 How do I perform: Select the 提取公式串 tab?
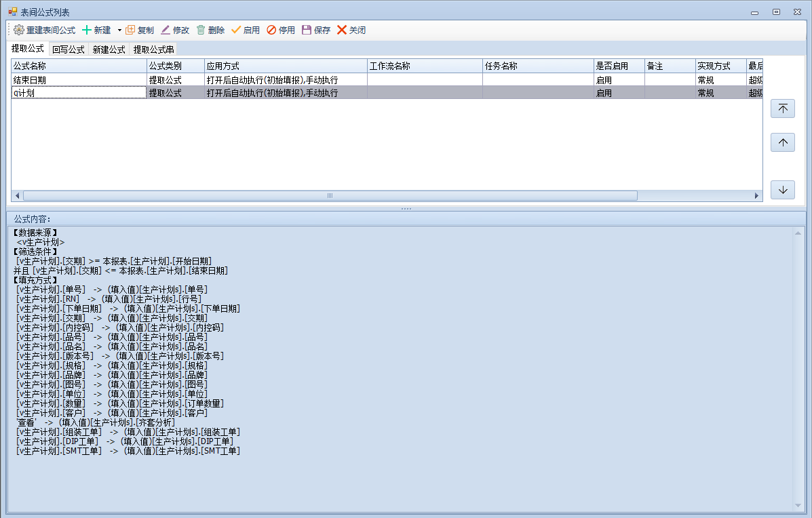[x=153, y=49]
